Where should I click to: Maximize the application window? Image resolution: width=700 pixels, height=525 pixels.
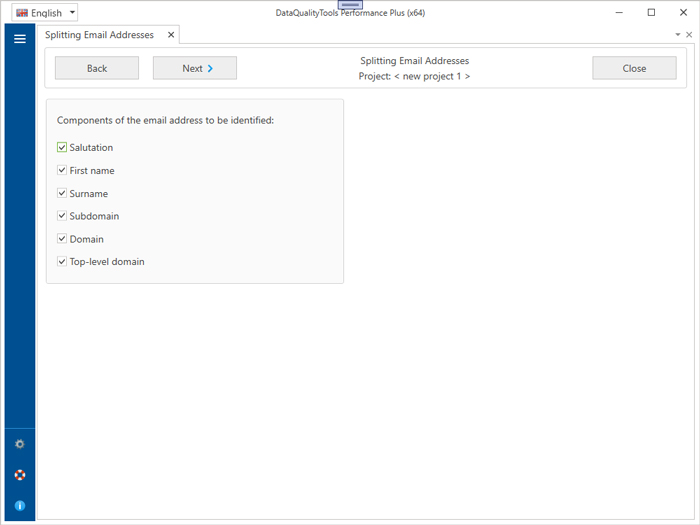pos(651,12)
